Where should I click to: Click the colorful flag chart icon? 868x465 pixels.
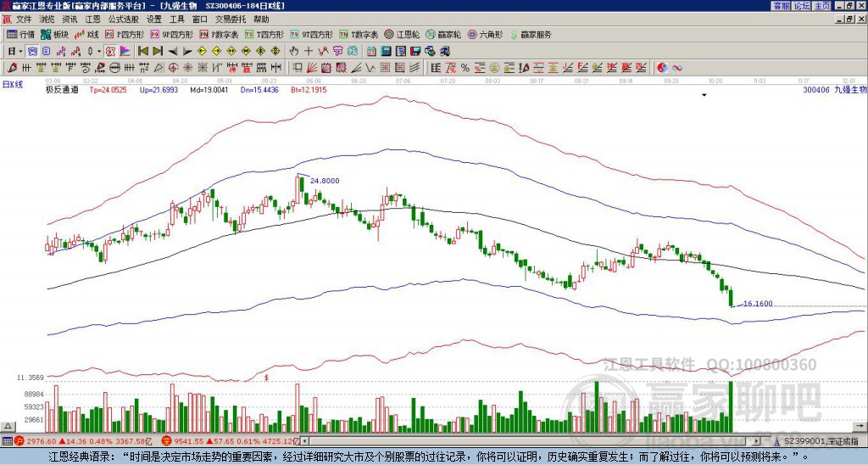click(x=125, y=51)
